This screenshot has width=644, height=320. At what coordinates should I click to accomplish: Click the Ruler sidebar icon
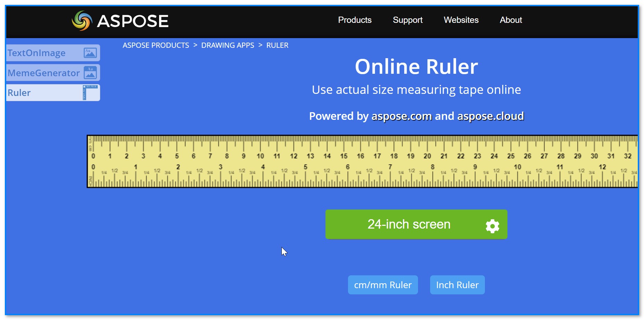pyautogui.click(x=90, y=93)
